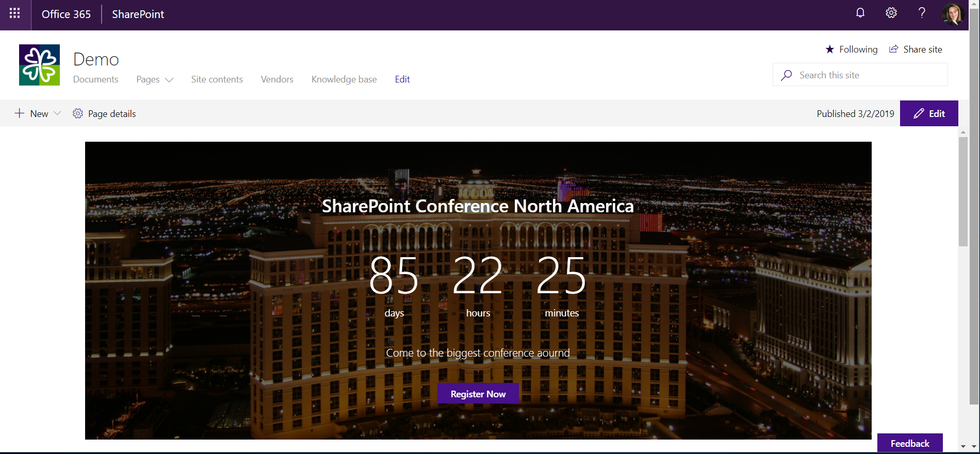Click the Published 3/2/2019 status text

point(855,113)
